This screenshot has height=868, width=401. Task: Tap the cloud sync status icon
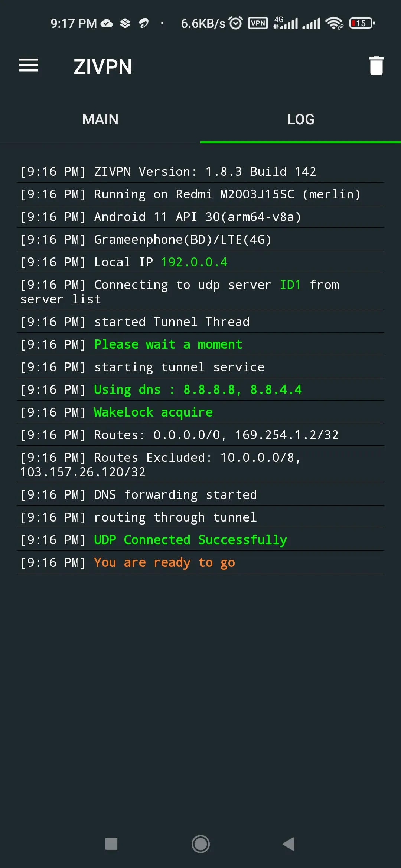pyautogui.click(x=107, y=23)
